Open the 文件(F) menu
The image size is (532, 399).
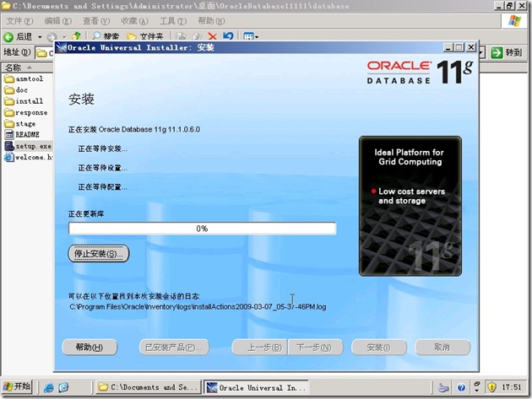click(19, 21)
